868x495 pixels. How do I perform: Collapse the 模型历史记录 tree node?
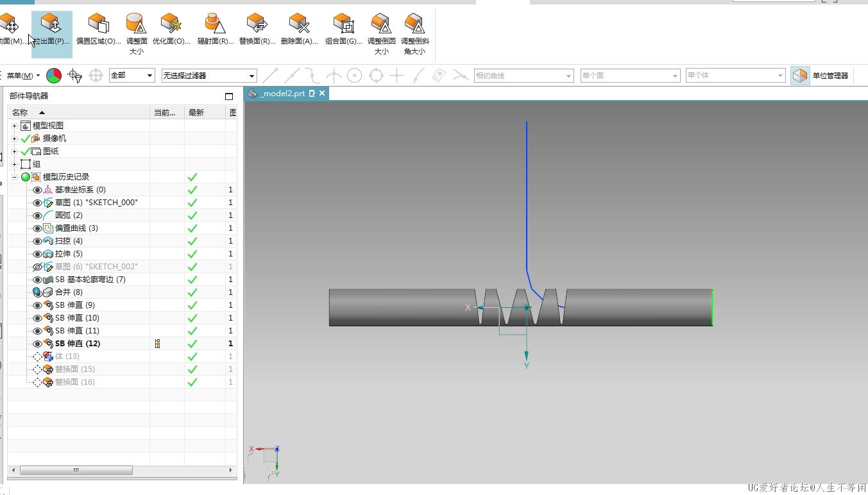pos(15,177)
